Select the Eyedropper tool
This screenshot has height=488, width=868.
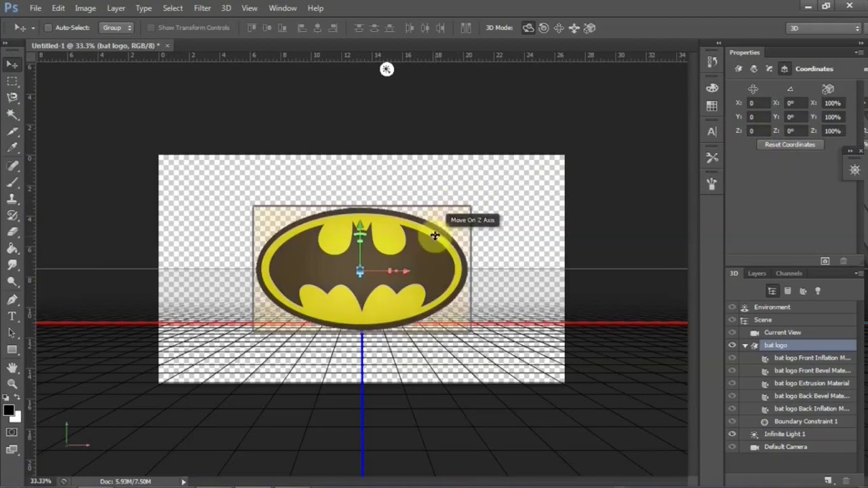click(x=12, y=148)
